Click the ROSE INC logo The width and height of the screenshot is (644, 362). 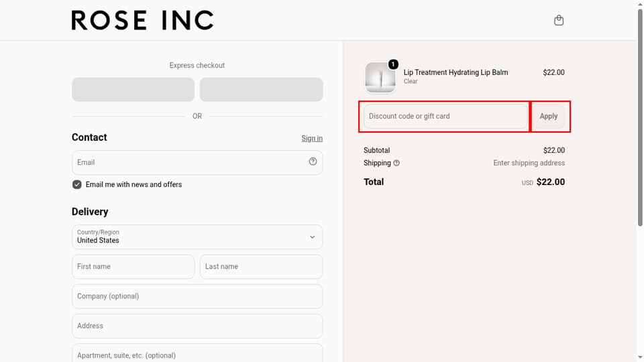pos(142,20)
